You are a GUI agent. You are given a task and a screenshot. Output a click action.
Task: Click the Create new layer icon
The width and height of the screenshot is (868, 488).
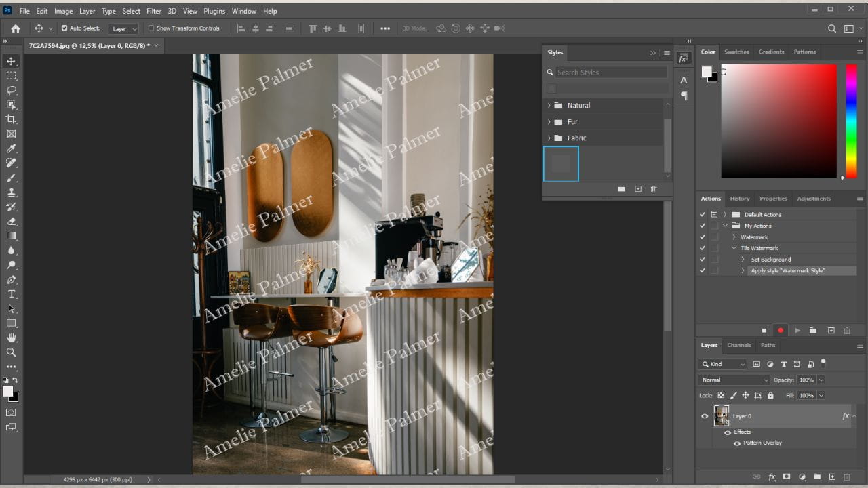[x=831, y=476]
